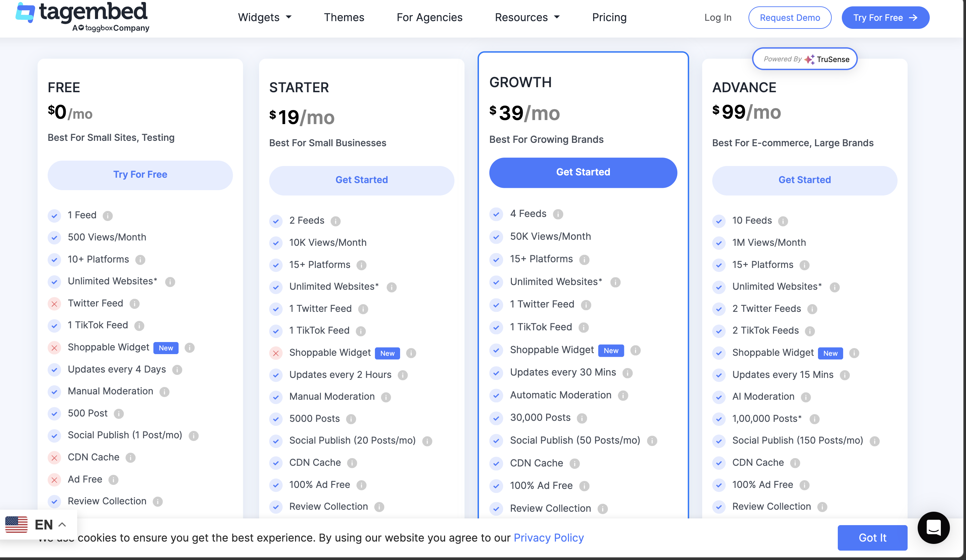Click the Privacy Policy link
The height and width of the screenshot is (560, 966).
548,538
